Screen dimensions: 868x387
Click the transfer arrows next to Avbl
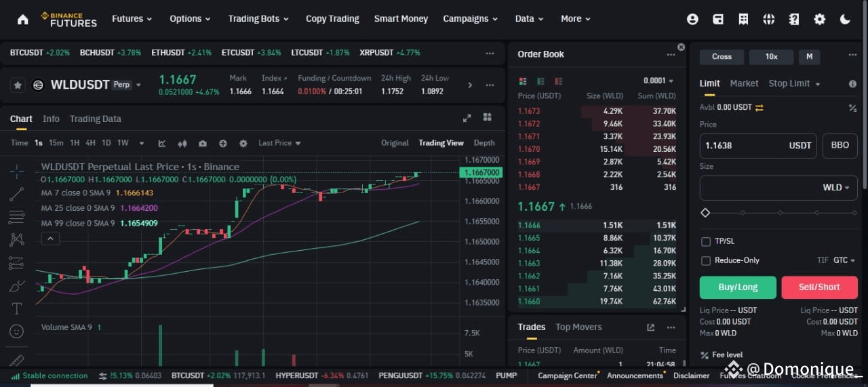759,107
